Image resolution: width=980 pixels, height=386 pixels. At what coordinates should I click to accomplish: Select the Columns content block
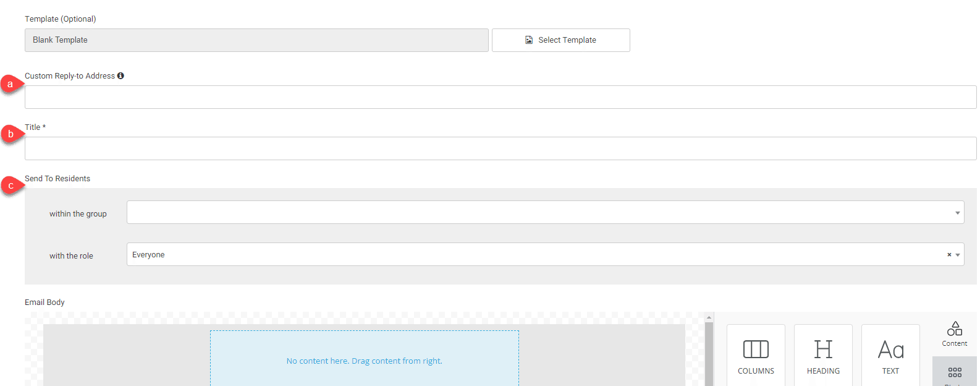(756, 356)
